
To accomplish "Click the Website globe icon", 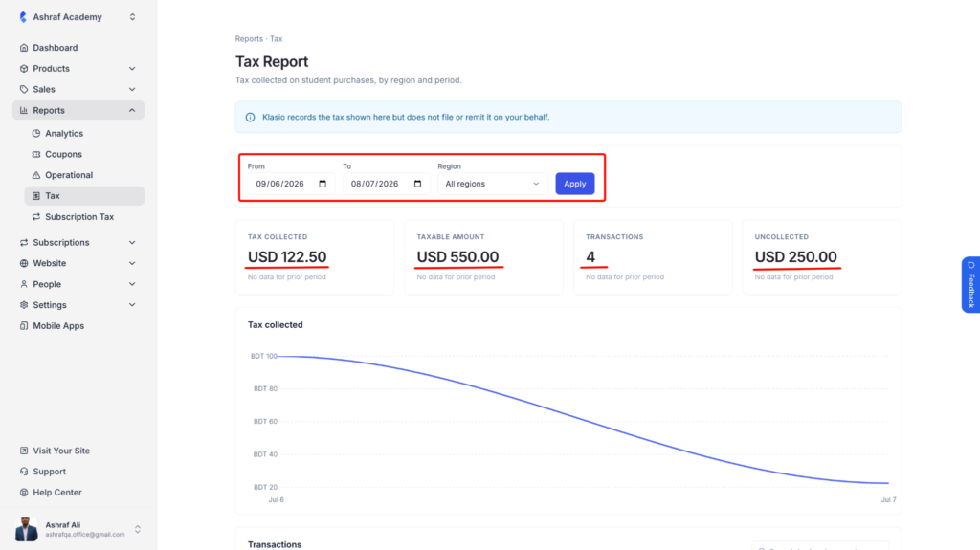I will tap(24, 263).
